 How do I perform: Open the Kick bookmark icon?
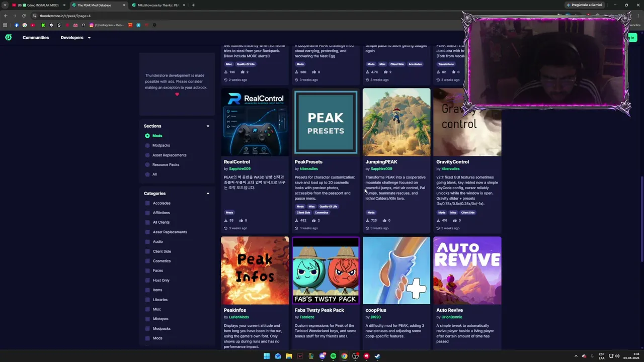(43, 25)
